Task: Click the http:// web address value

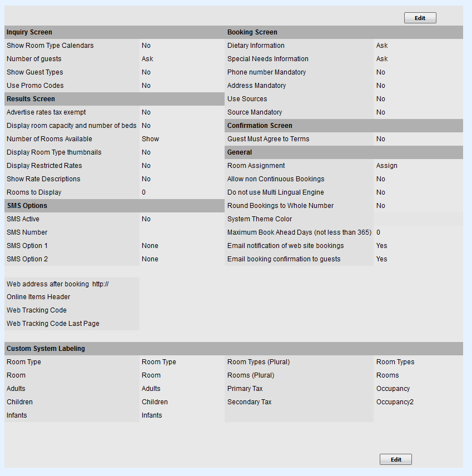Action: [x=101, y=284]
